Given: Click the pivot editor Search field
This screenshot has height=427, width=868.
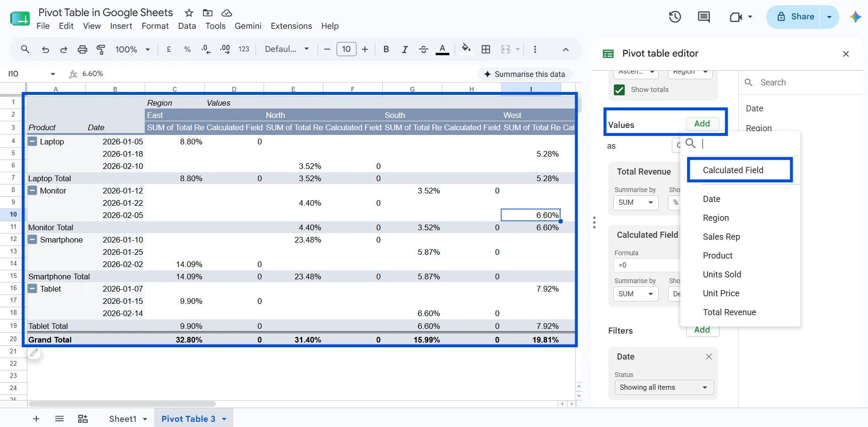Looking at the screenshot, I should 801,83.
